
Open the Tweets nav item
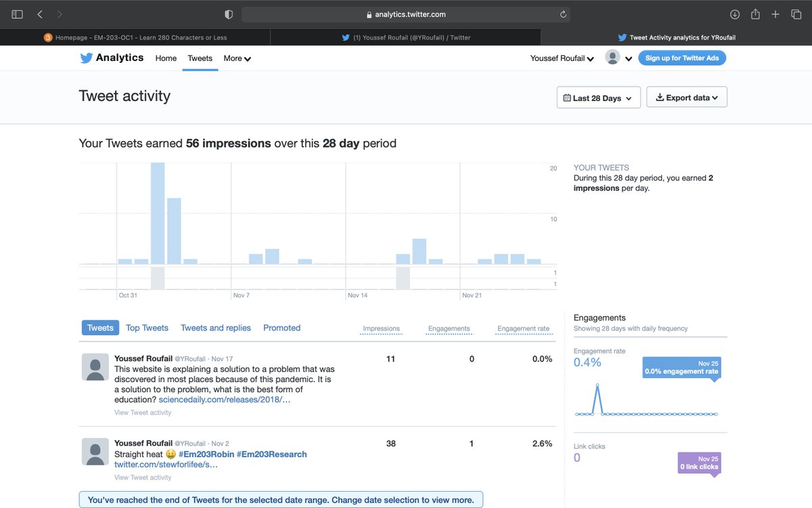coord(200,58)
